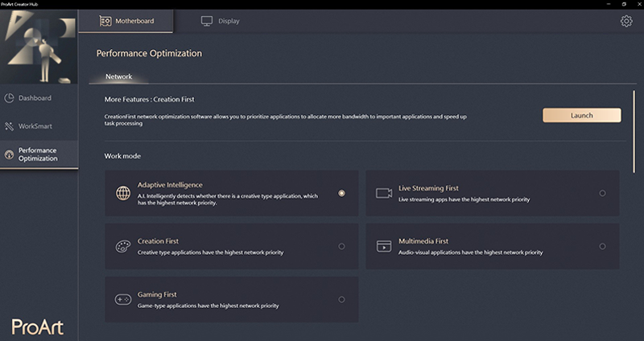Viewport: 644px width, 341px height.
Task: Select the Gaming First radio button
Action: pos(341,299)
